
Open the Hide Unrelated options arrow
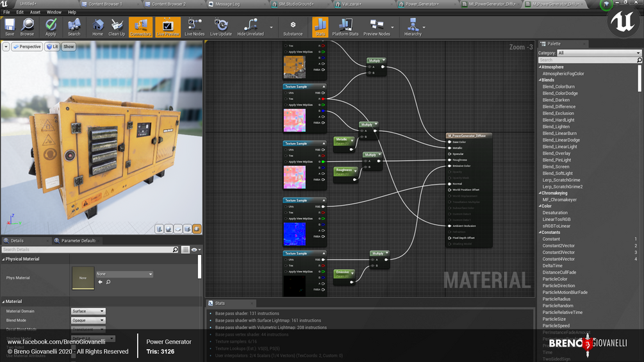(271, 28)
